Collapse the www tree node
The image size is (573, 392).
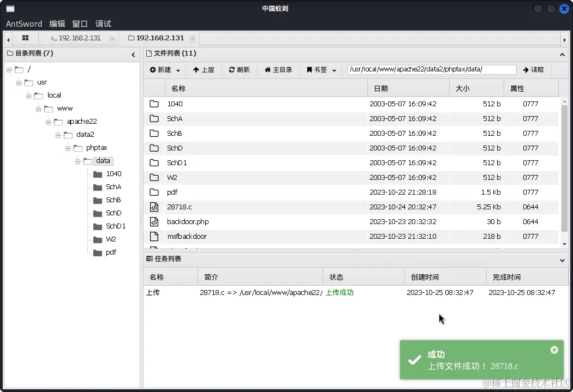pos(39,109)
